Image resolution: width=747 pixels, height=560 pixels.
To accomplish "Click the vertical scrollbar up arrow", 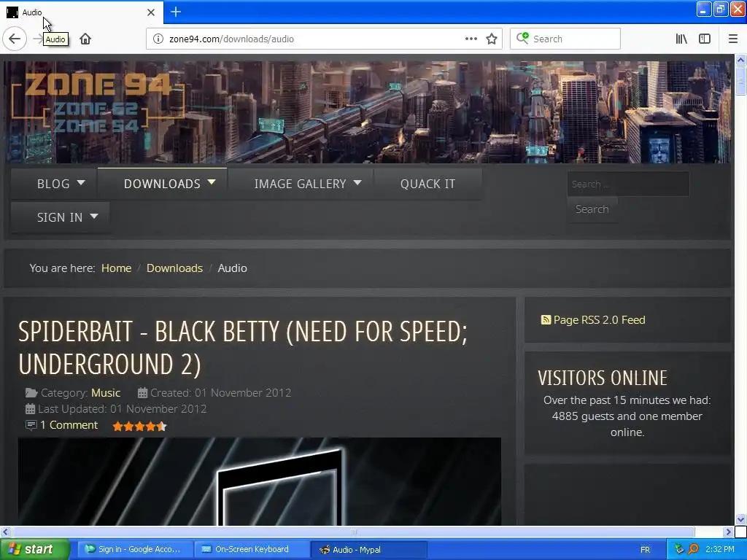I will click(740, 60).
